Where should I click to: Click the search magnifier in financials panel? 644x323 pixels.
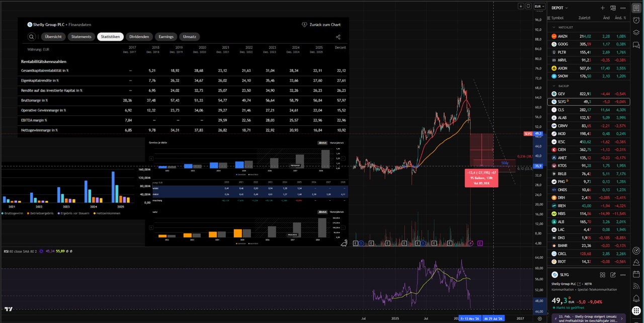31,37
